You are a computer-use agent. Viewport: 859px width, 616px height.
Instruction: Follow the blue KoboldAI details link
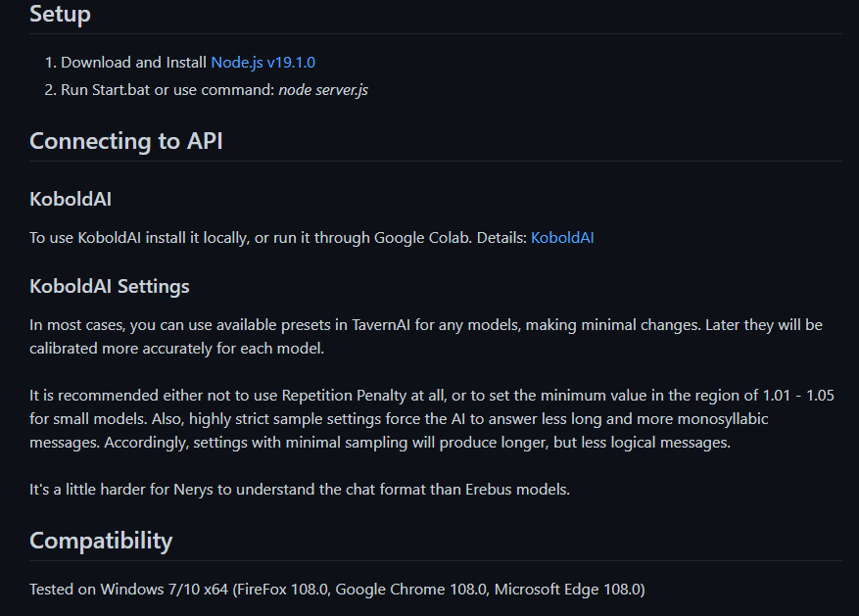click(x=562, y=238)
